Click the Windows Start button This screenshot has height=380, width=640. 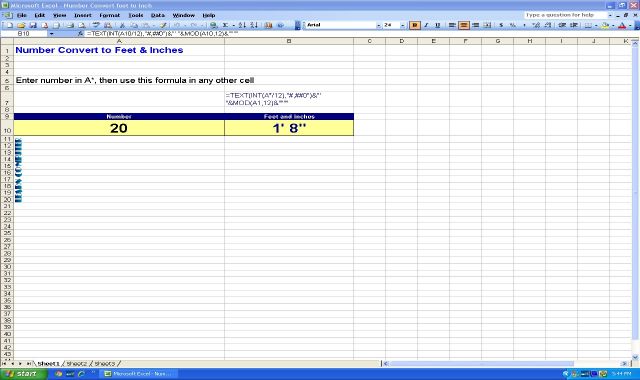pos(23,373)
